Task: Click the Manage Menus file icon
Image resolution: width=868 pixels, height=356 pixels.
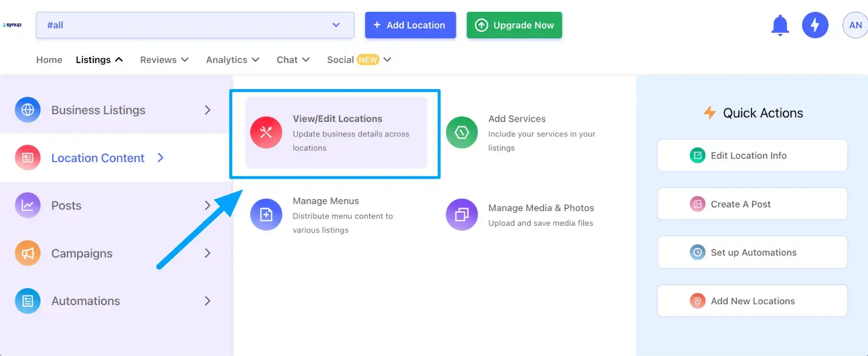Action: click(266, 214)
